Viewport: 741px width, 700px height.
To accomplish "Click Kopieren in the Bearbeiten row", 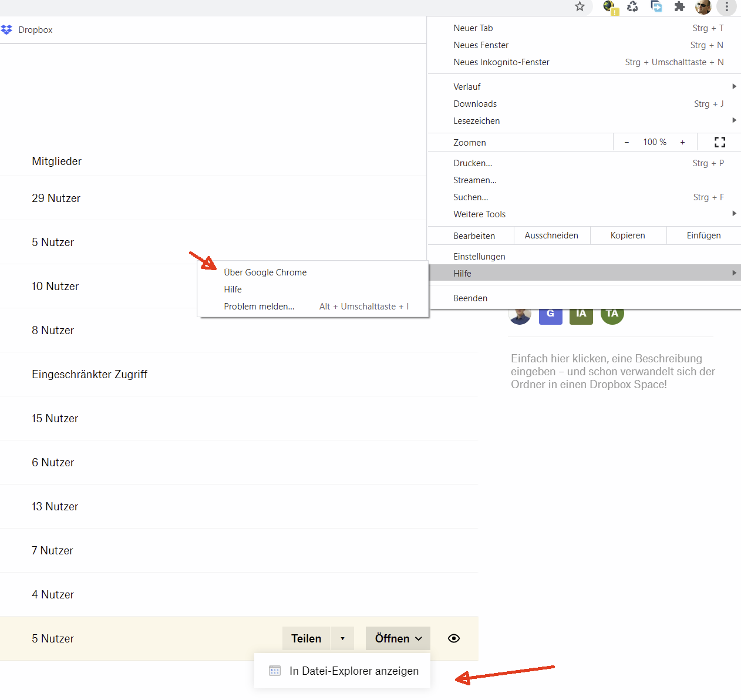I will pos(628,235).
